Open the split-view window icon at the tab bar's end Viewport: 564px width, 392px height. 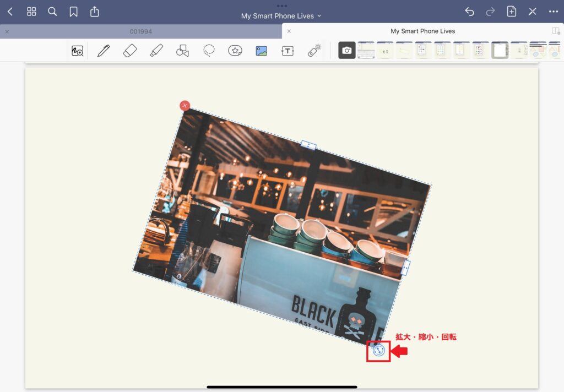click(x=556, y=31)
